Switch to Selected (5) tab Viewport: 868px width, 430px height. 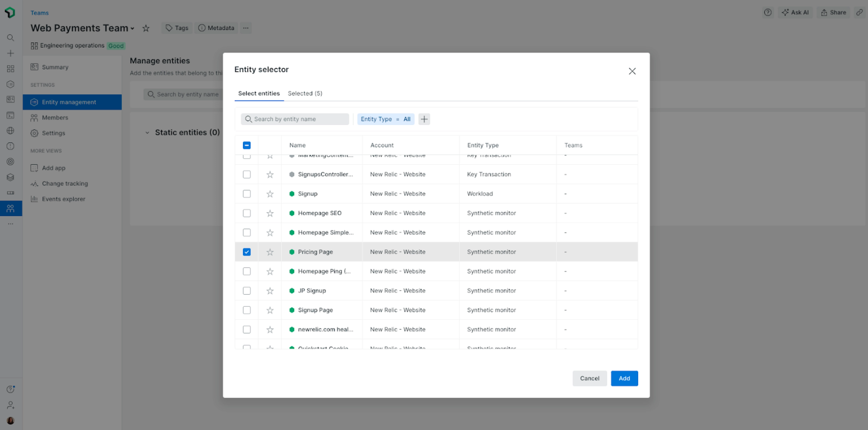pyautogui.click(x=305, y=93)
